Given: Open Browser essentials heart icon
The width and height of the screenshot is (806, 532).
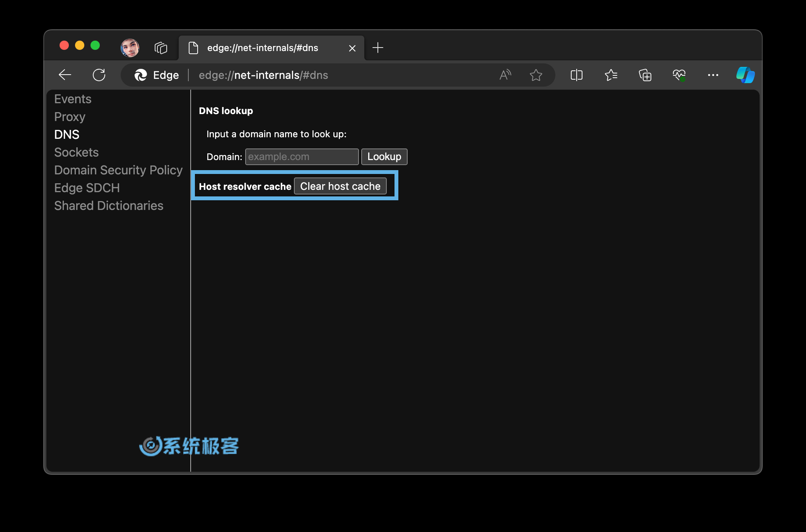Looking at the screenshot, I should coord(679,75).
